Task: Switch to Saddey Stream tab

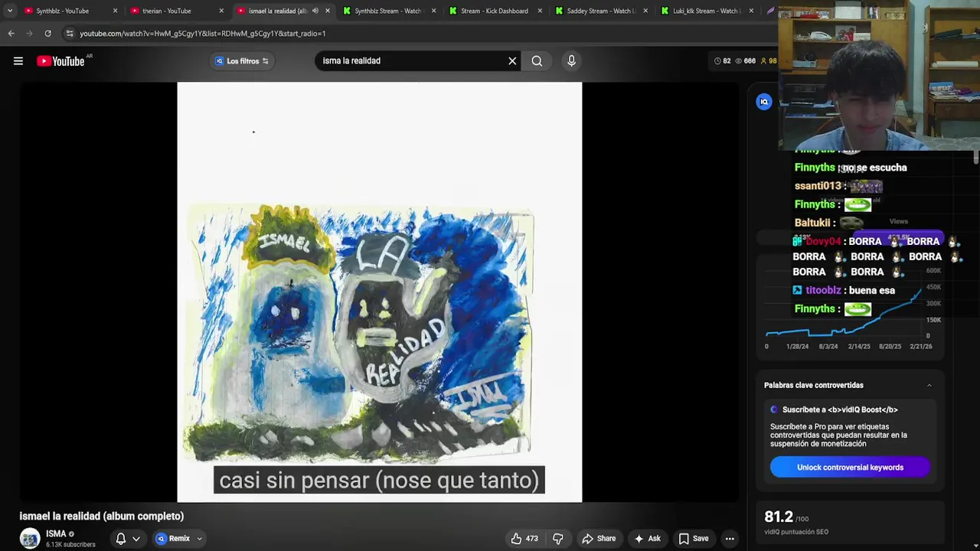Action: click(x=600, y=11)
